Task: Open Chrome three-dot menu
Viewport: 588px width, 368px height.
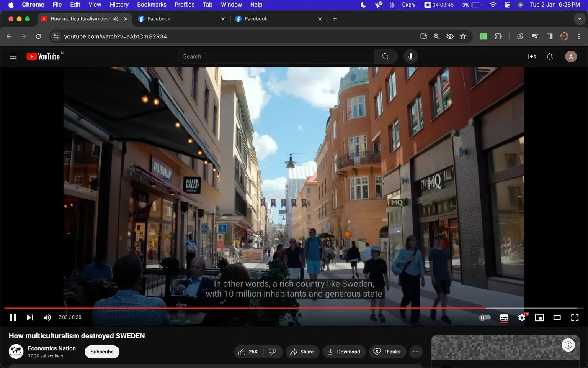Action: click(x=579, y=36)
